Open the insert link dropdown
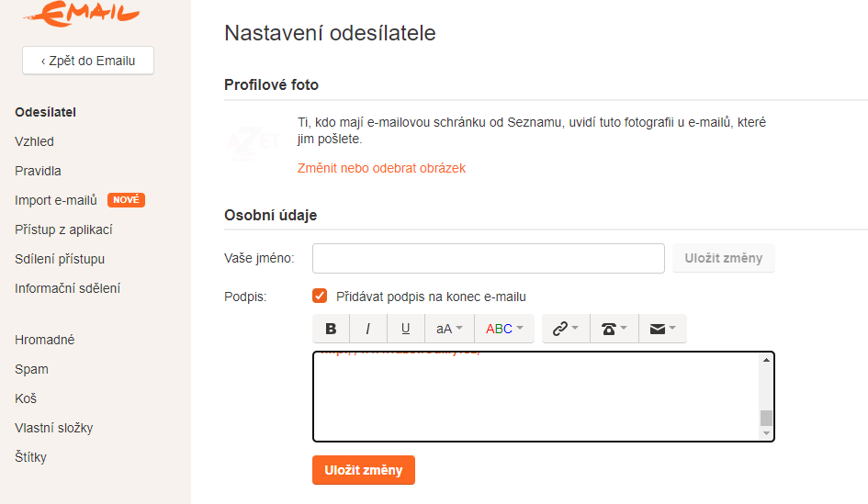 [565, 329]
